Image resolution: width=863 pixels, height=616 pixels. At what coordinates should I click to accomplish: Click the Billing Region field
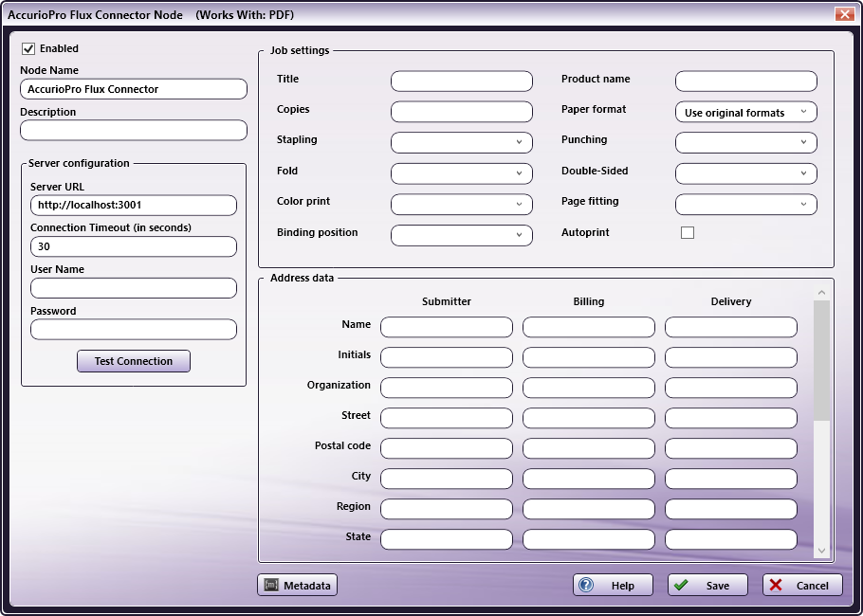click(589, 509)
